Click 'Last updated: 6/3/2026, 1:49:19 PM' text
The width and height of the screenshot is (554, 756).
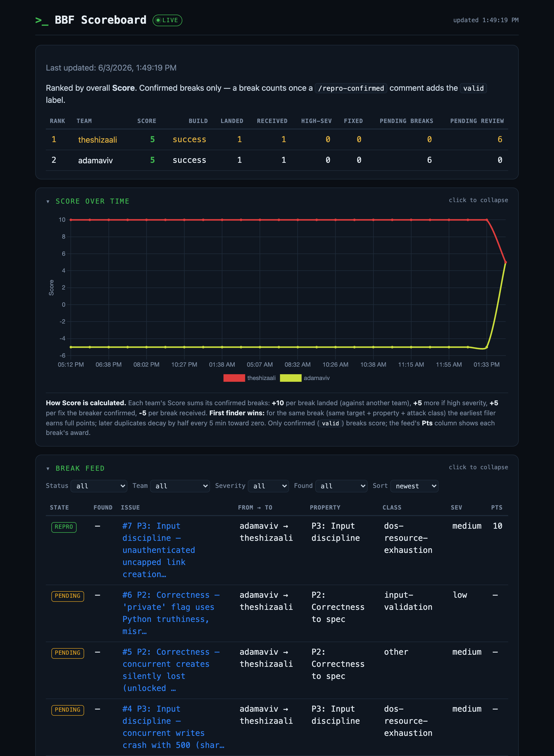[111, 68]
